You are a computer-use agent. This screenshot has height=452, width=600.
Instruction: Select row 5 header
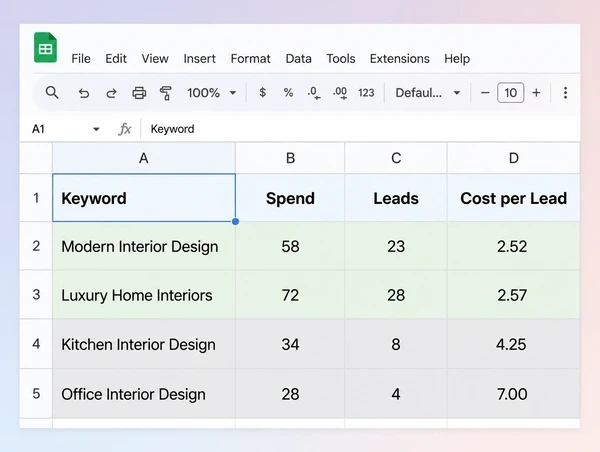coord(36,393)
